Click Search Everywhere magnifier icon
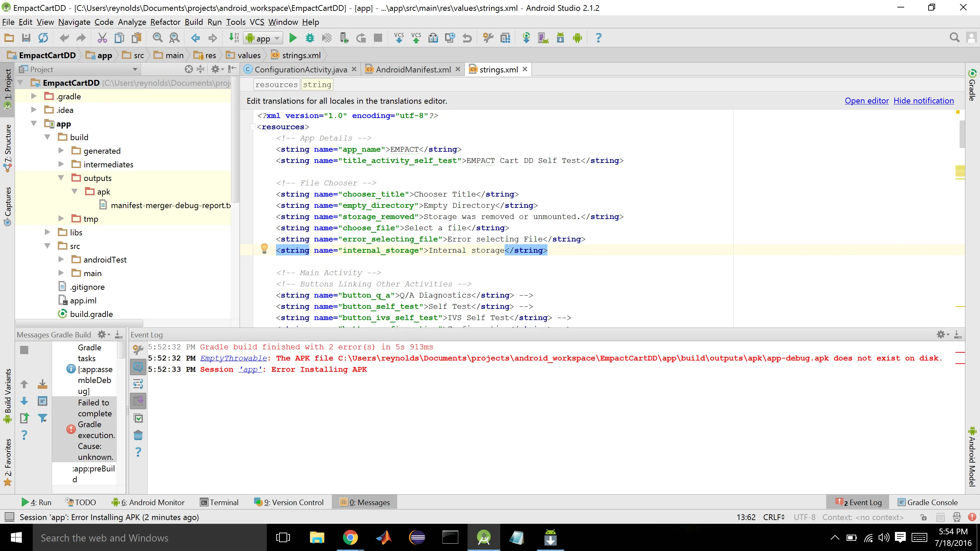 pyautogui.click(x=954, y=38)
